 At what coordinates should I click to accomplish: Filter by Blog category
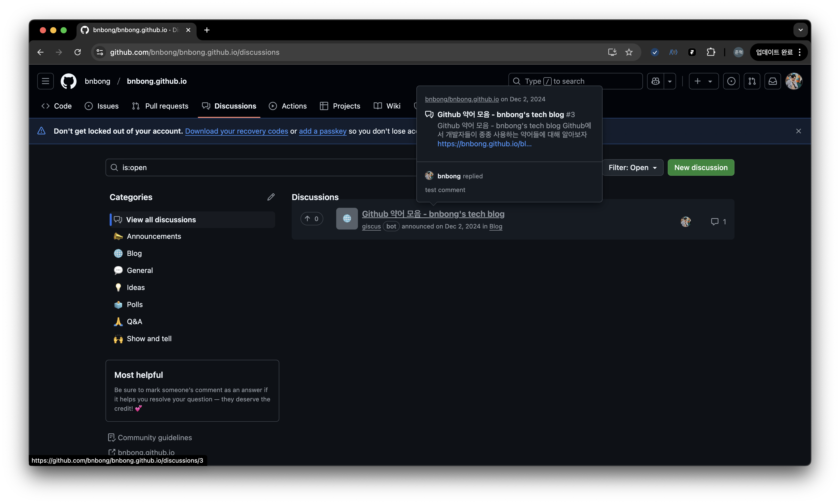[192, 253]
